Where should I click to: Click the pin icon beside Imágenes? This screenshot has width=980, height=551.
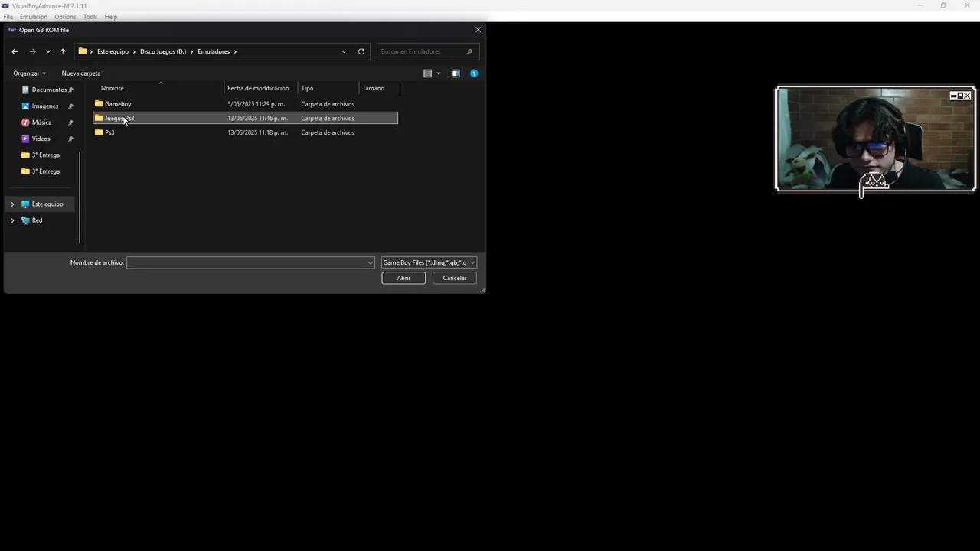coord(71,106)
